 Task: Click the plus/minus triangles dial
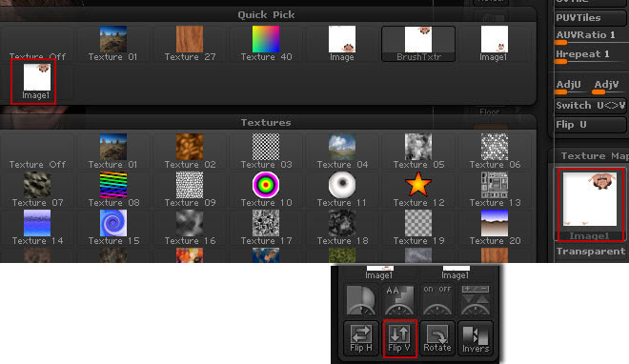[x=476, y=300]
